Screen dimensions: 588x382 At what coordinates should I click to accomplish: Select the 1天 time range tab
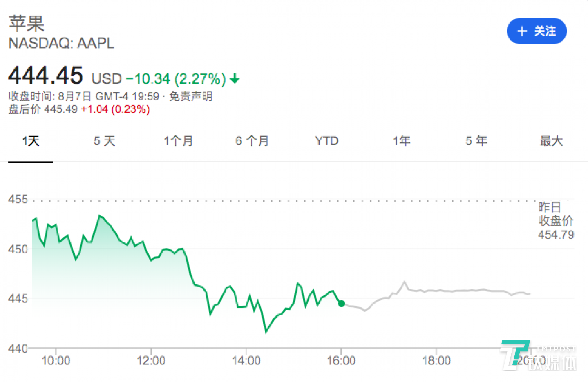[31, 141]
